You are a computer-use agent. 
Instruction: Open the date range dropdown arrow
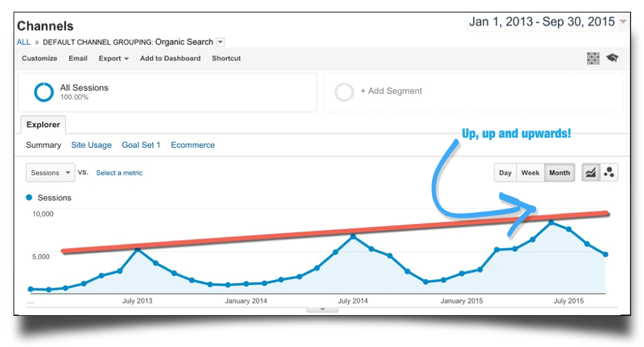tap(623, 22)
